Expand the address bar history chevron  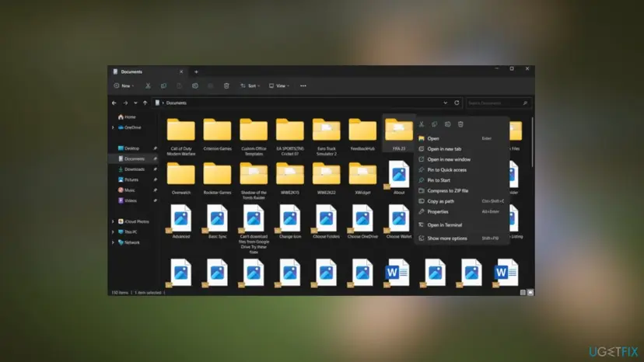pos(445,103)
